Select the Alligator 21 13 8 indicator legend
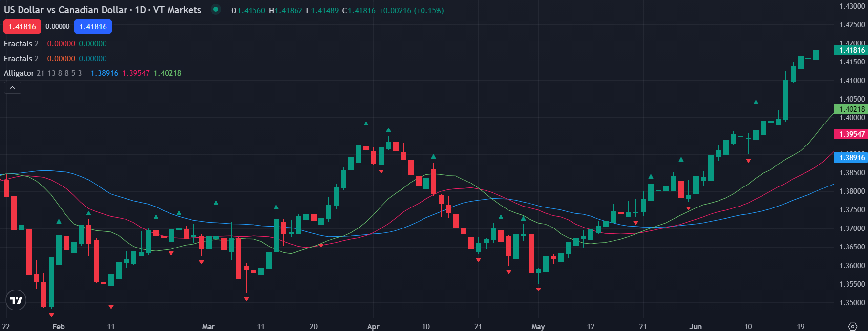This screenshot has width=868, height=331. [43, 73]
